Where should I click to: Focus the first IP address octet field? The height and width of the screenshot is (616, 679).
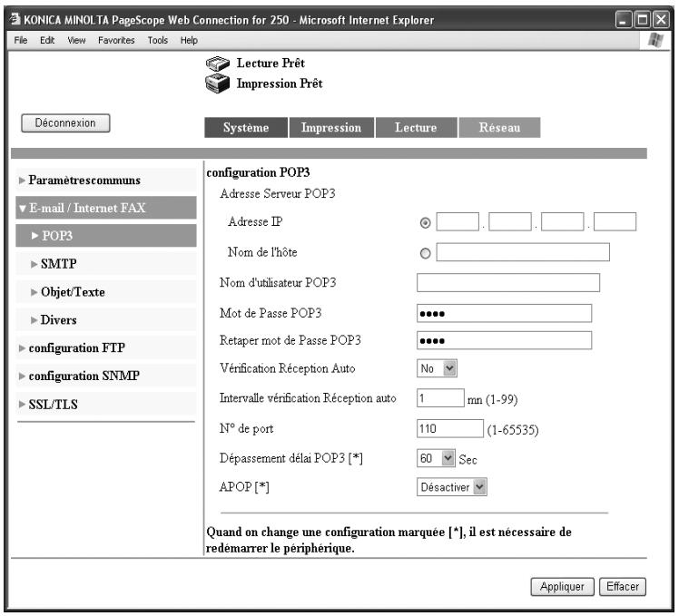coord(458,221)
